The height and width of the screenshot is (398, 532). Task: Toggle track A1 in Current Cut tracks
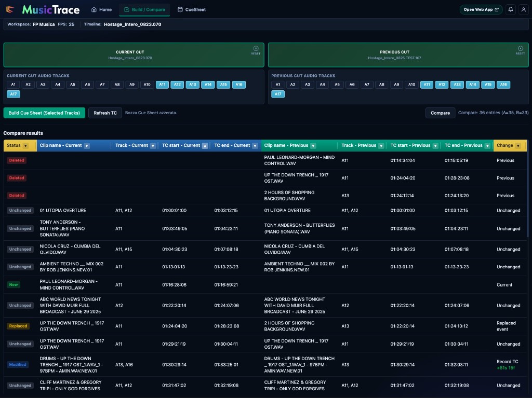point(13,85)
